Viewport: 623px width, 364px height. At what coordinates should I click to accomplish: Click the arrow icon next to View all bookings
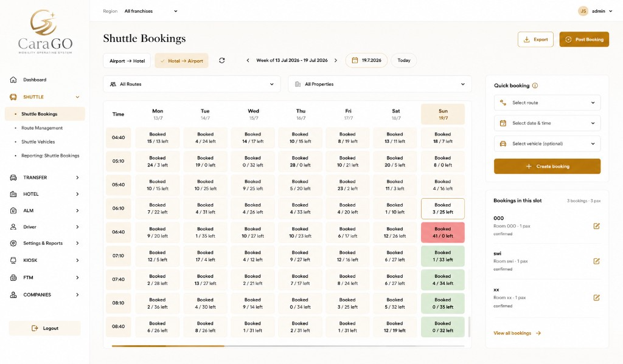(538, 333)
